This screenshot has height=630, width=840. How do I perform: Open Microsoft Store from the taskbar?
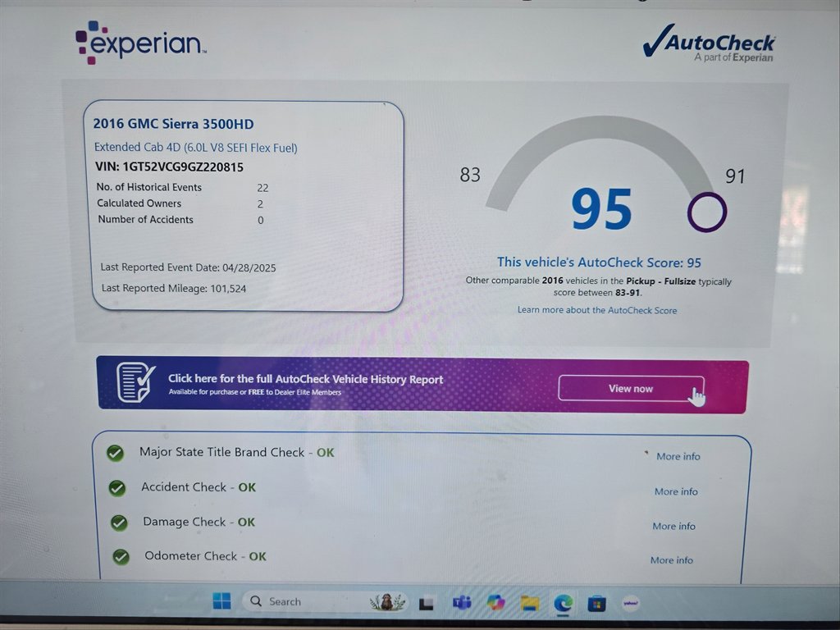pyautogui.click(x=596, y=604)
